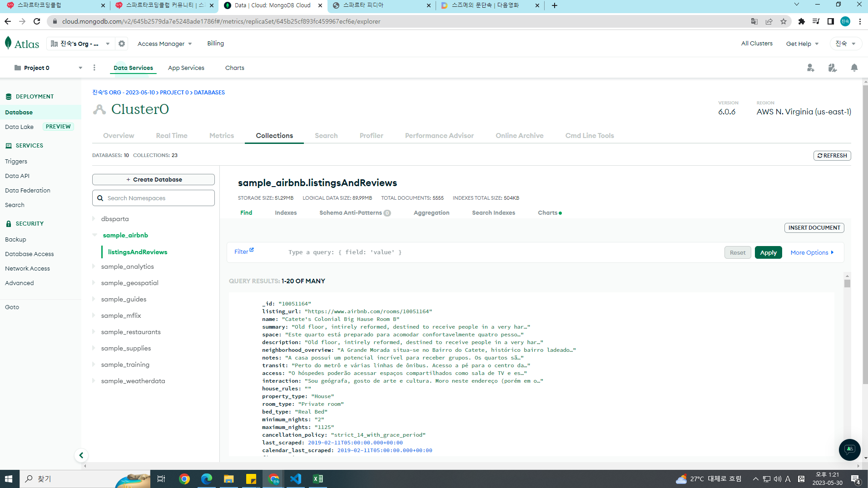Open Data Lake in sidebar
Viewport: 868px width, 488px height.
click(19, 127)
